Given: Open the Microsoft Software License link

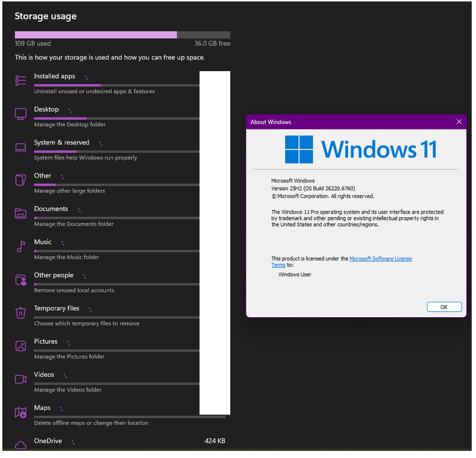Looking at the screenshot, I should pos(381,259).
